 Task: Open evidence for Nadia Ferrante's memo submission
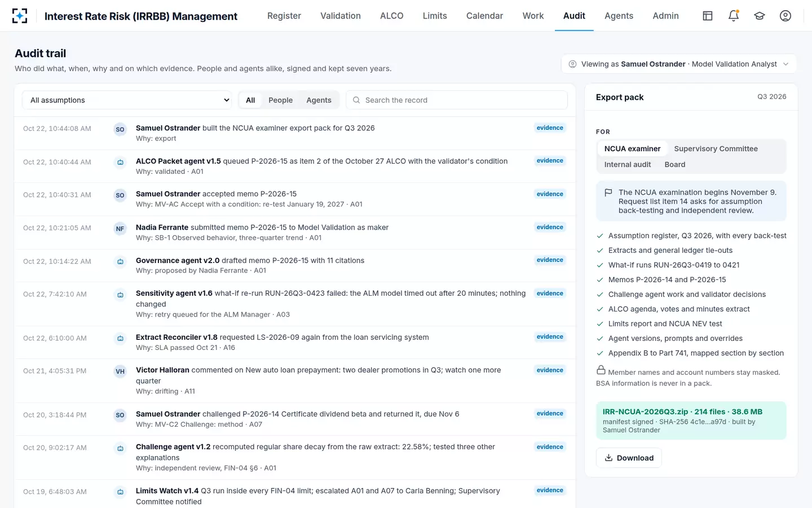point(550,227)
